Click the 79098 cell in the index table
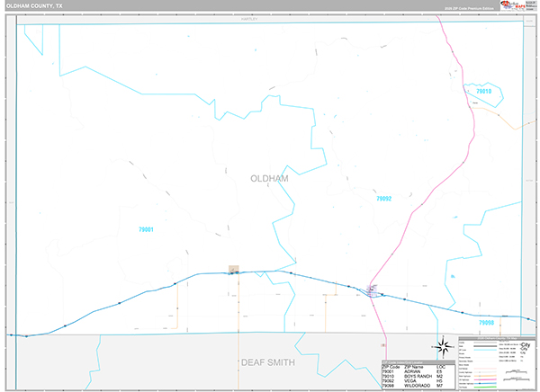 tap(388, 386)
